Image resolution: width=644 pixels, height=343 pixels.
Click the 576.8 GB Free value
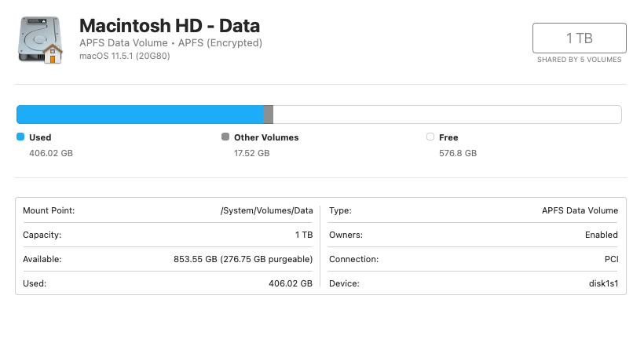pos(457,153)
